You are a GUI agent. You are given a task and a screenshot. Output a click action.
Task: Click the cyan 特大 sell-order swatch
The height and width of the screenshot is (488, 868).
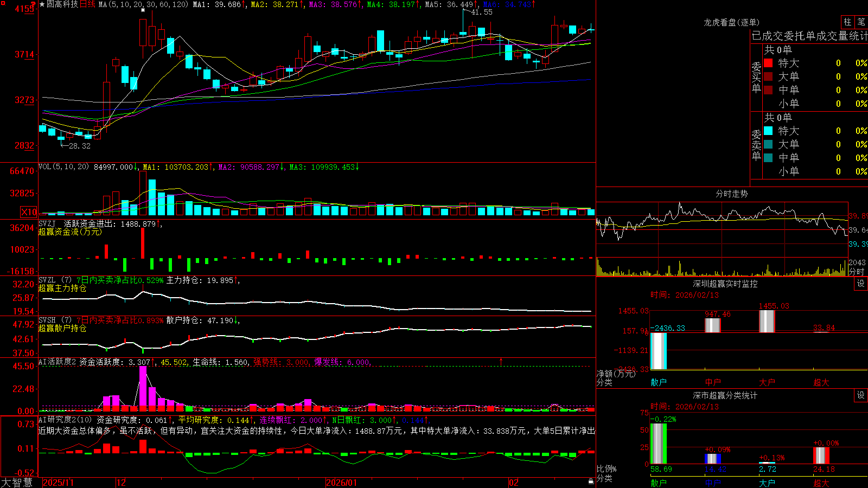point(768,131)
